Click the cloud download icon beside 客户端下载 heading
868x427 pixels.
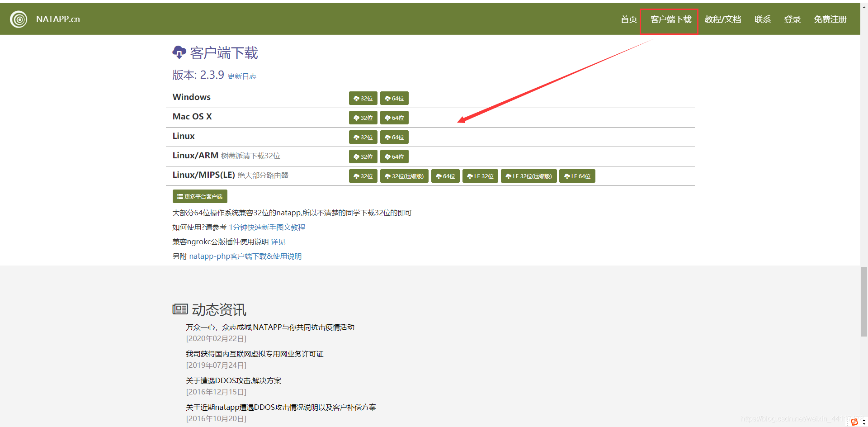(x=179, y=52)
